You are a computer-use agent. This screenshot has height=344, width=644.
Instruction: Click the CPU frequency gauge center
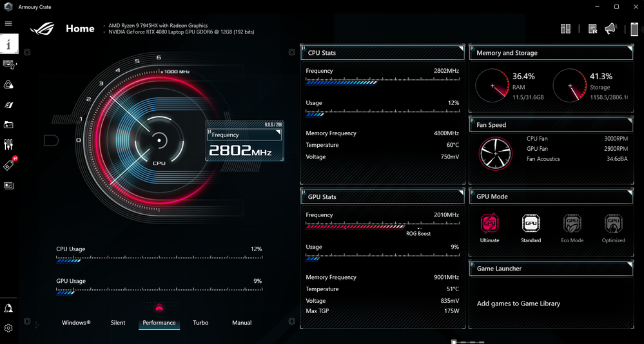pyautogui.click(x=159, y=141)
